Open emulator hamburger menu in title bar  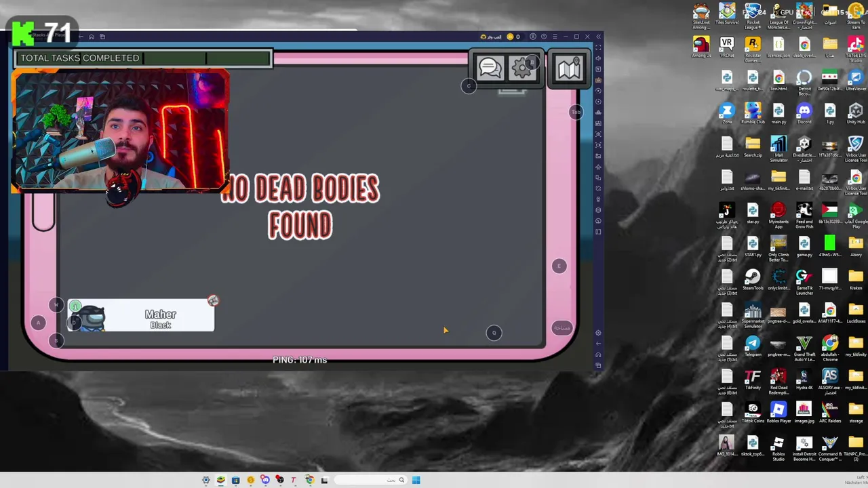point(555,37)
